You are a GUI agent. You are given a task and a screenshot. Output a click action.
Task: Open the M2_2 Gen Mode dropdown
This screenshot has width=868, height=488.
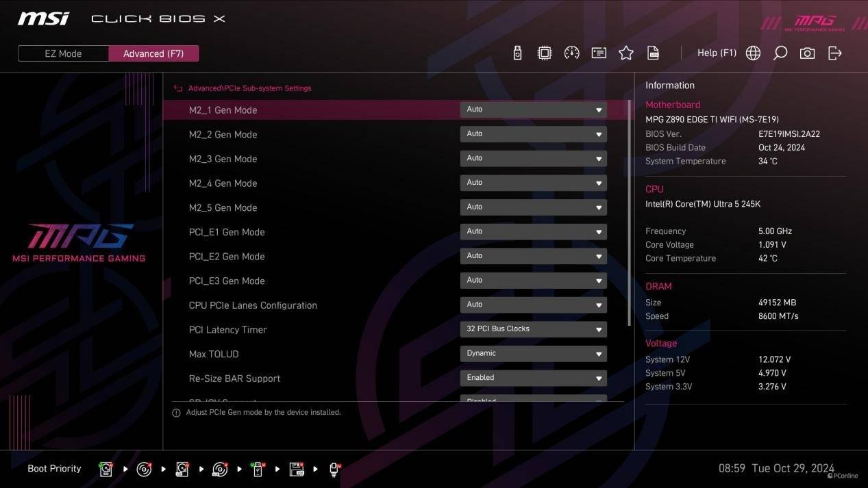point(533,134)
